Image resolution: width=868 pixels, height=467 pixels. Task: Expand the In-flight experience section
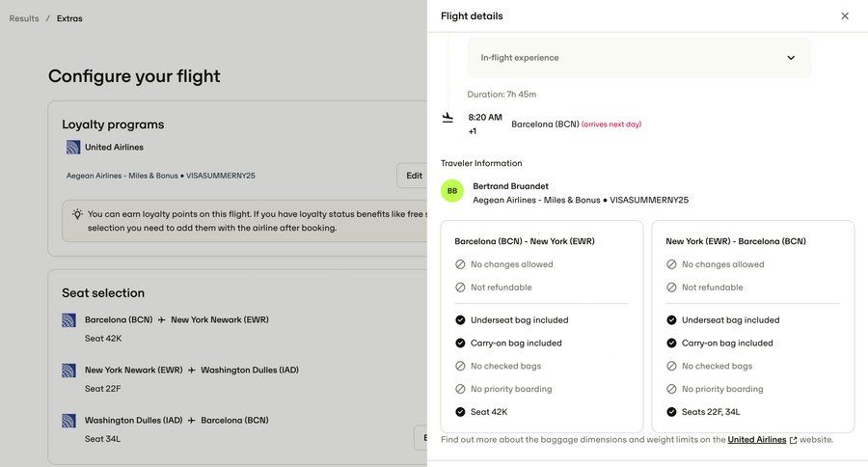(638, 58)
